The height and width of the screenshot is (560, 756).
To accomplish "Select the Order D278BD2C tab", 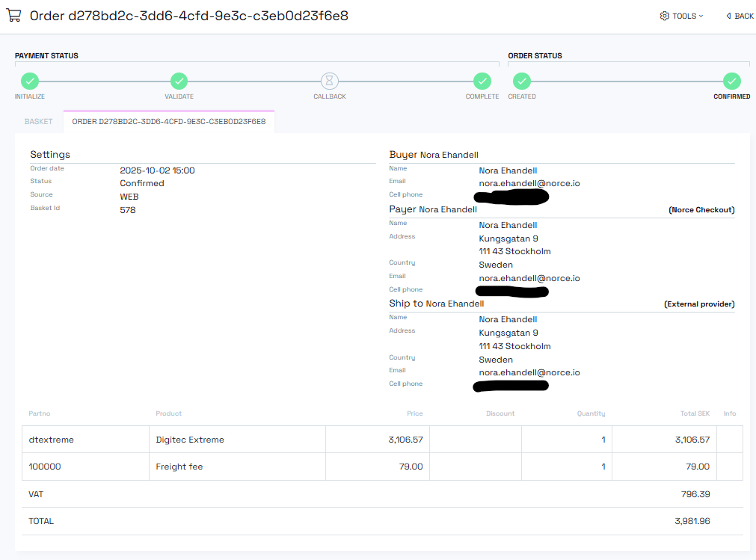I will pos(169,121).
